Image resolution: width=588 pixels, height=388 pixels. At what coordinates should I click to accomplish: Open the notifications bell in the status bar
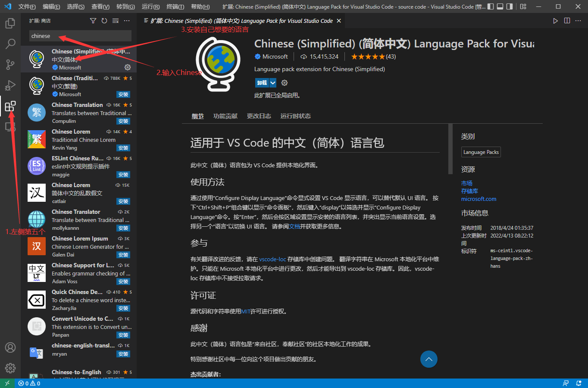coord(579,383)
